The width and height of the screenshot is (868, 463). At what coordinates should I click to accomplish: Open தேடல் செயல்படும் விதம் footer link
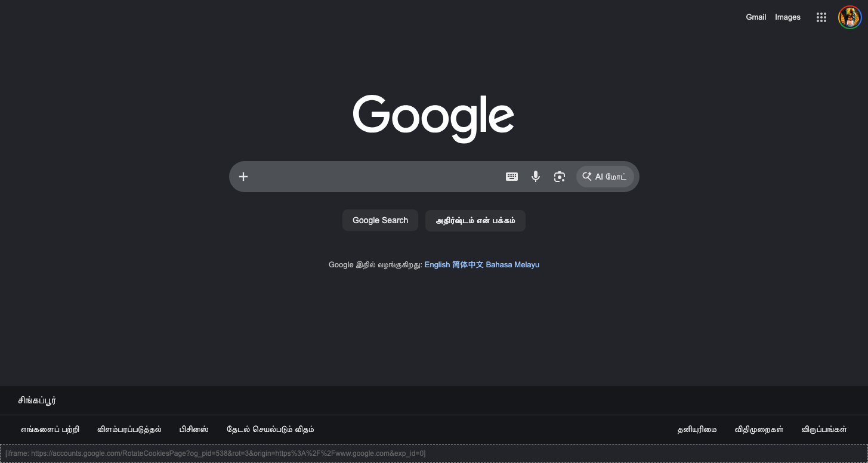pyautogui.click(x=270, y=430)
